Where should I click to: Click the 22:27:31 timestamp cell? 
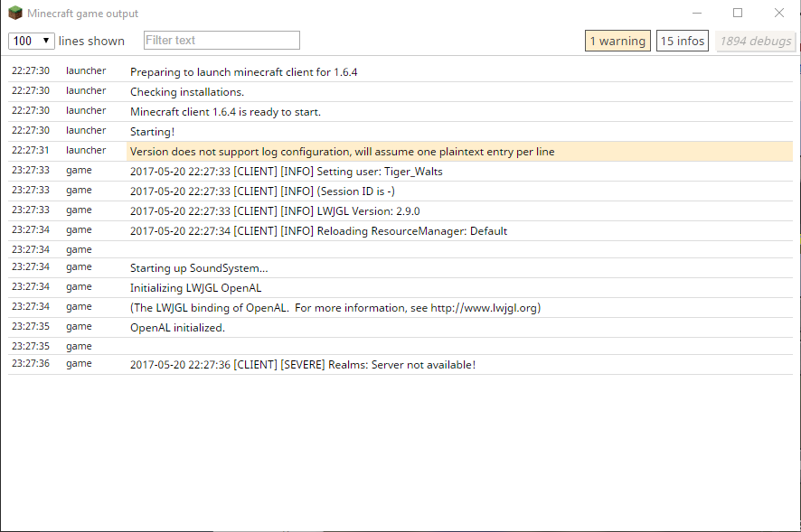(x=31, y=150)
